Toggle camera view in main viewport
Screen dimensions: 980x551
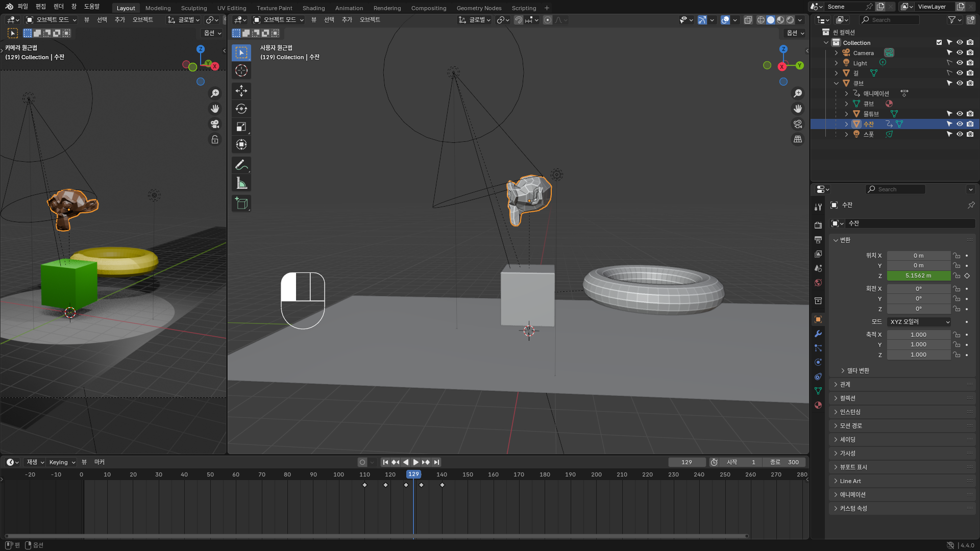point(798,124)
